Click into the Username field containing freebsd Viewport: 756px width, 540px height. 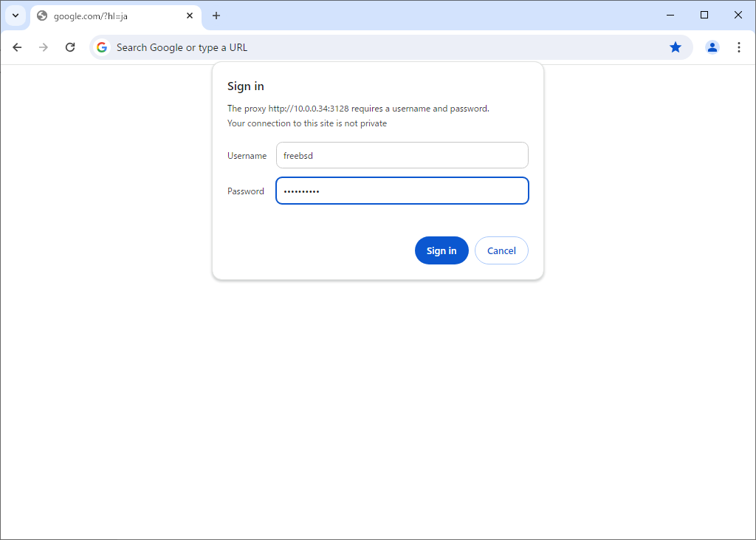[402, 156]
